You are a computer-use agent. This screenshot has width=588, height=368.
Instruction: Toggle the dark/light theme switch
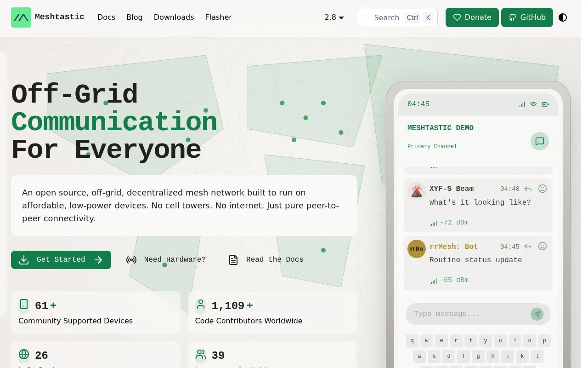coord(563,17)
